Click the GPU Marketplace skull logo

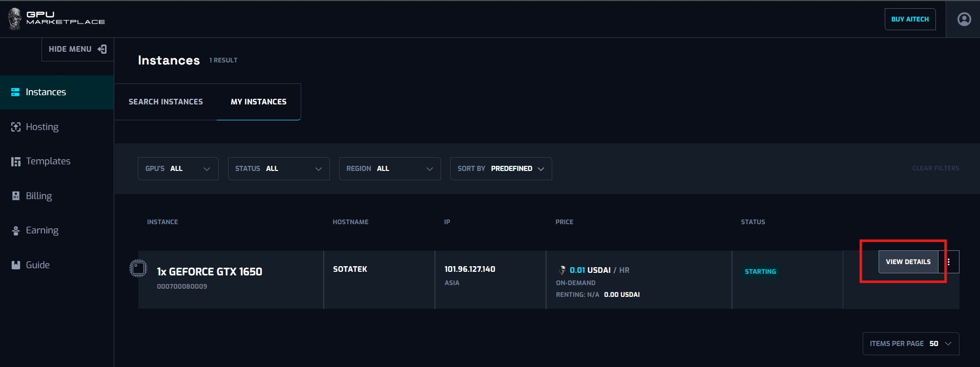coord(15,19)
